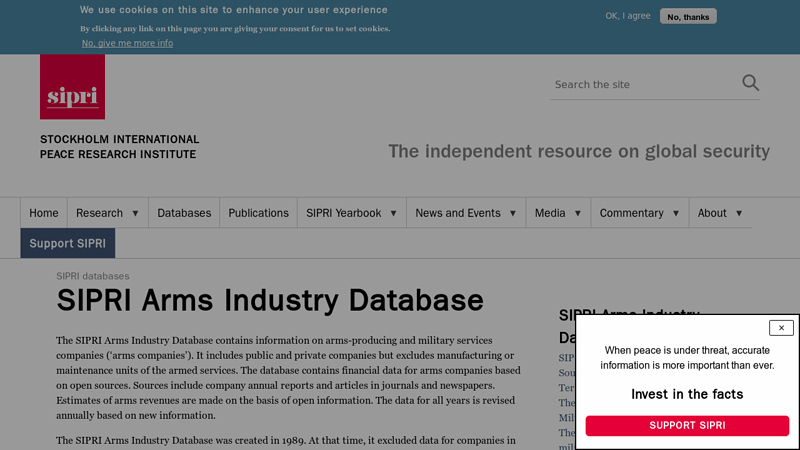Screen dimensions: 800x450
Task: Open the Databases menu item
Action: [x=184, y=213]
